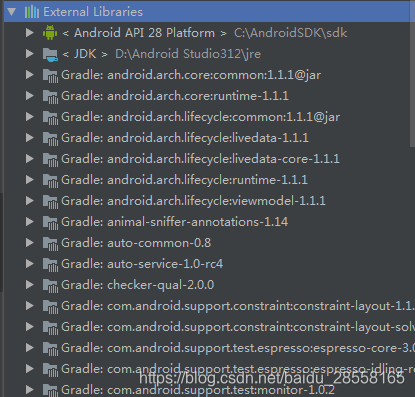Click library icon of test:monitor-1.0.2
The height and width of the screenshot is (397, 415).
pyautogui.click(x=50, y=391)
